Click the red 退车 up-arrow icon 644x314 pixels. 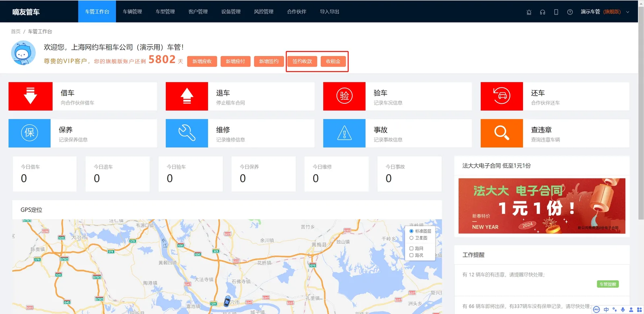(x=187, y=96)
